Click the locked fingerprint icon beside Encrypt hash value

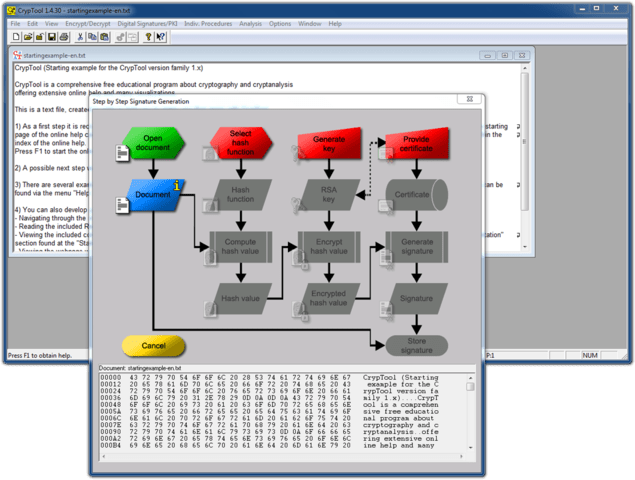point(300,259)
